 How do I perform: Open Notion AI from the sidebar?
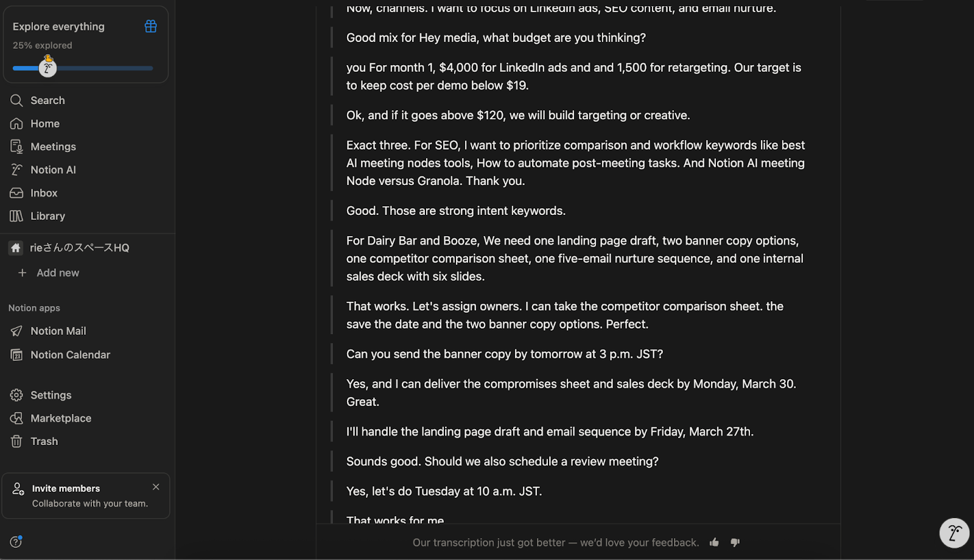(x=53, y=170)
